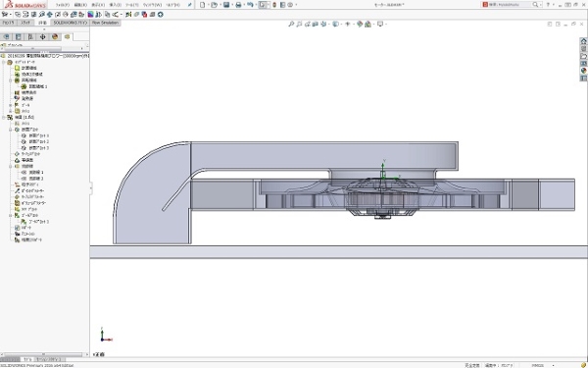The height and width of the screenshot is (368, 588).
Task: Click the Save disk icon in the top toolbar
Action: (x=226, y=5)
